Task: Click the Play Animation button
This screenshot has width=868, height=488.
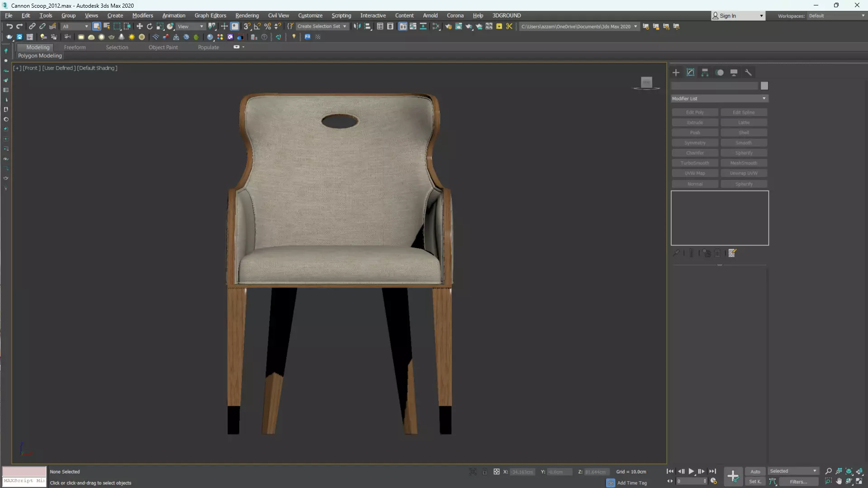Action: pyautogui.click(x=691, y=471)
